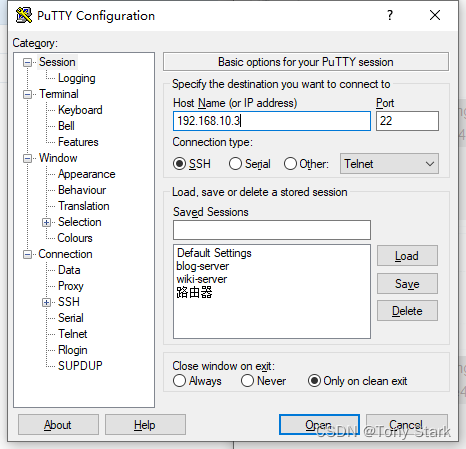The height and width of the screenshot is (449, 466).
Task: Click the Open button to connect
Action: click(x=319, y=425)
